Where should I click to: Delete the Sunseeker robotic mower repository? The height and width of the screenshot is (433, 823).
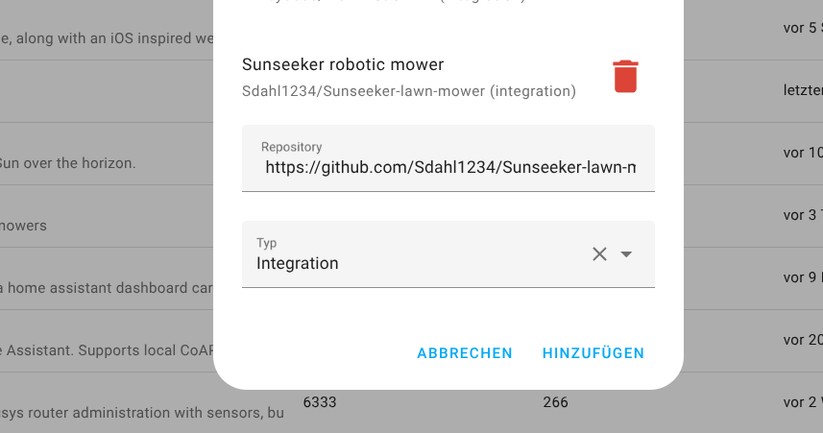point(625,77)
